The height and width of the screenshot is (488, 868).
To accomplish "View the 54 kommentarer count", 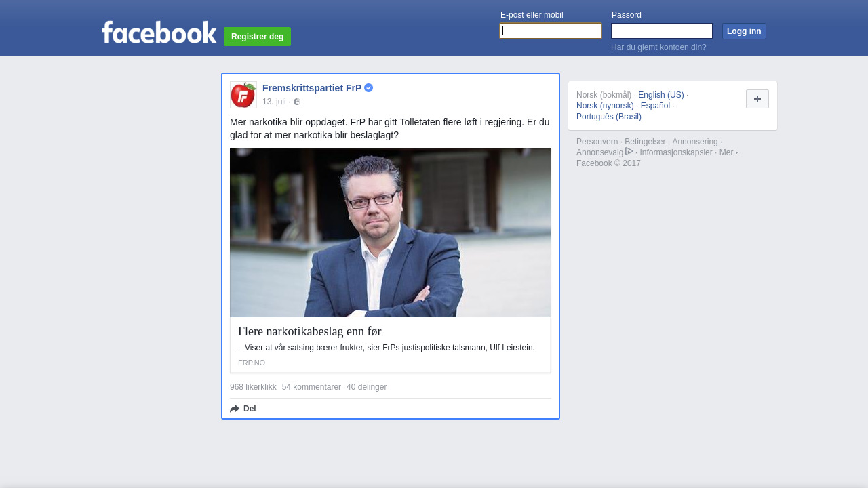I will [311, 387].
